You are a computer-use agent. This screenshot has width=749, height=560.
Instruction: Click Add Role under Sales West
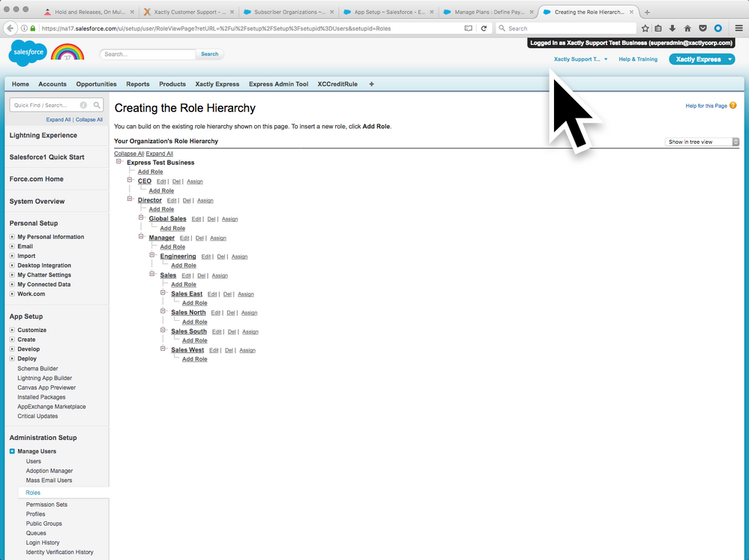tap(194, 359)
